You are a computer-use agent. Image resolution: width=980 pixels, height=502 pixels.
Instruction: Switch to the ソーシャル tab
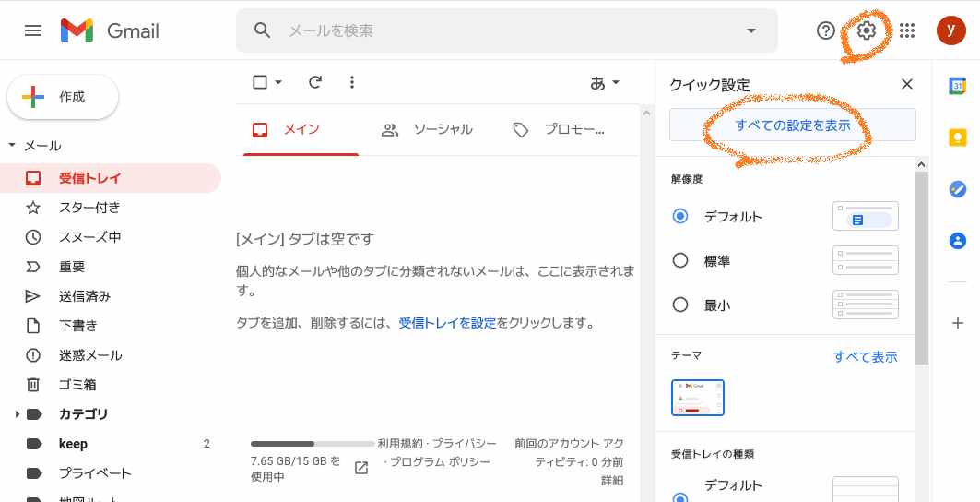(x=427, y=130)
